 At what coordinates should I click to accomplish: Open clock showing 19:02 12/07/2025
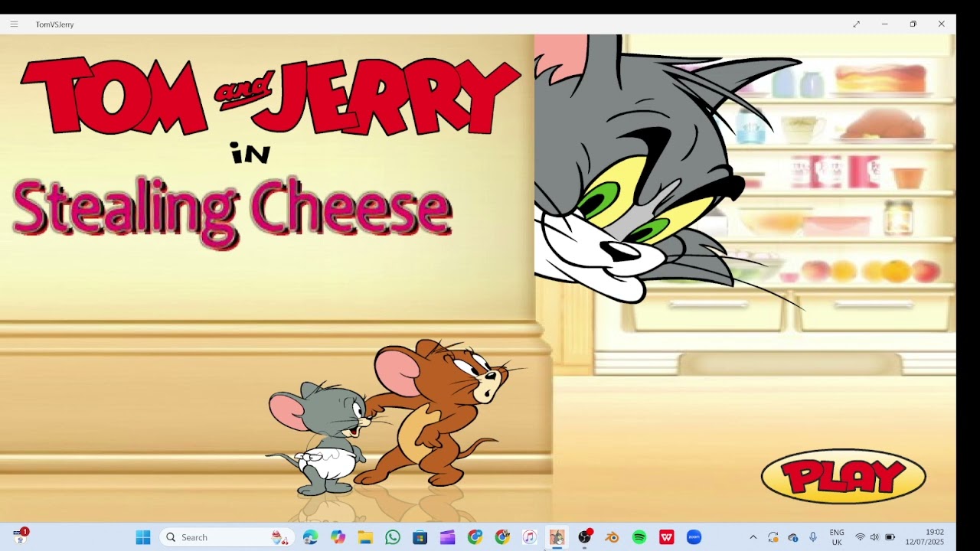[x=925, y=537]
